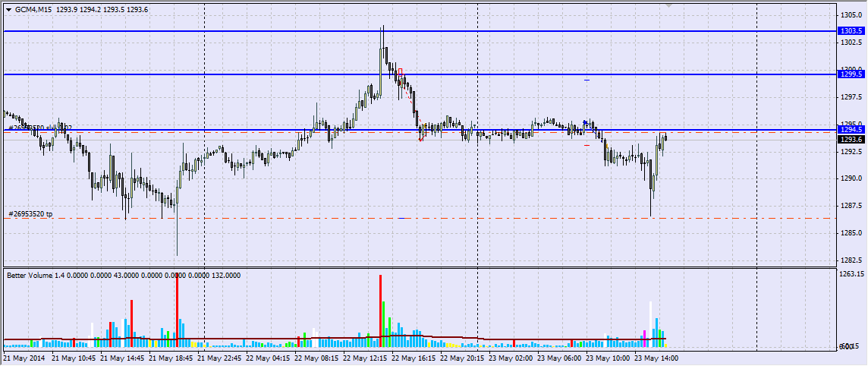Click the 1263.15 volume scale value
The image size is (868, 366).
click(x=853, y=273)
